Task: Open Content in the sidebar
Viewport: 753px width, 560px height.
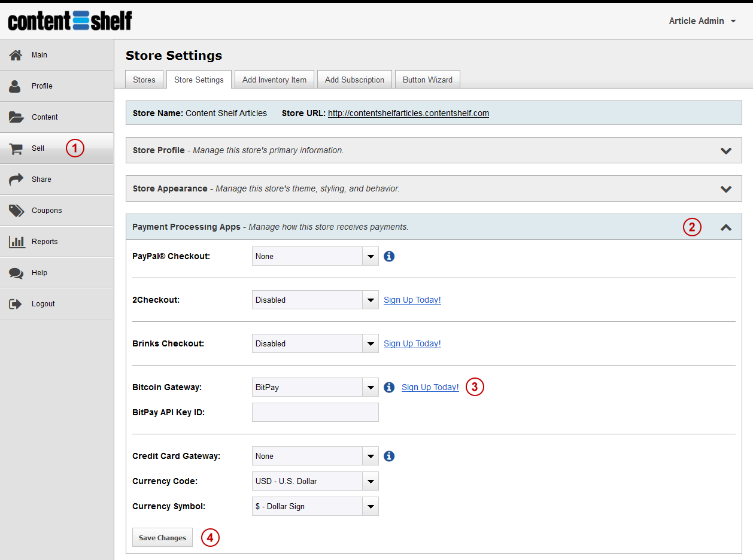Action: tap(57, 117)
